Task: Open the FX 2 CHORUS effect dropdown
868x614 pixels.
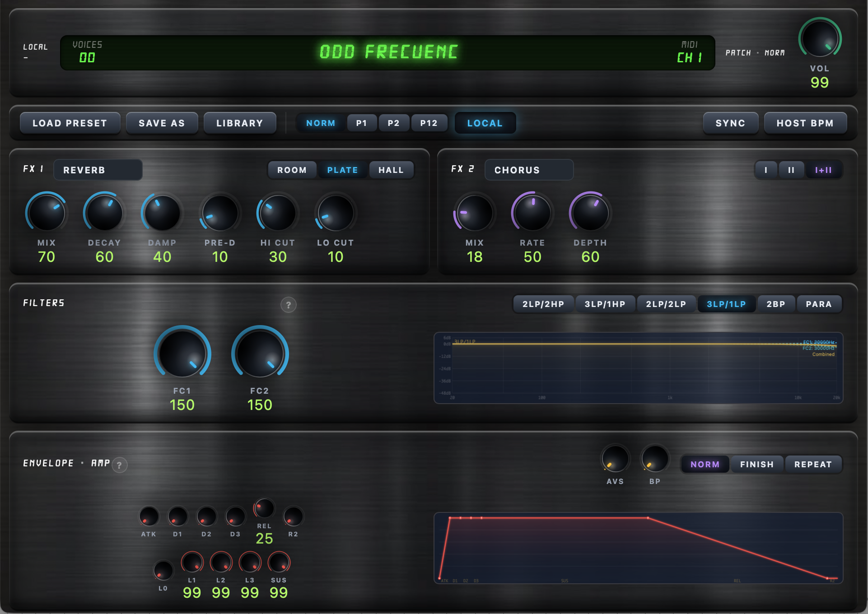Action: (x=529, y=170)
